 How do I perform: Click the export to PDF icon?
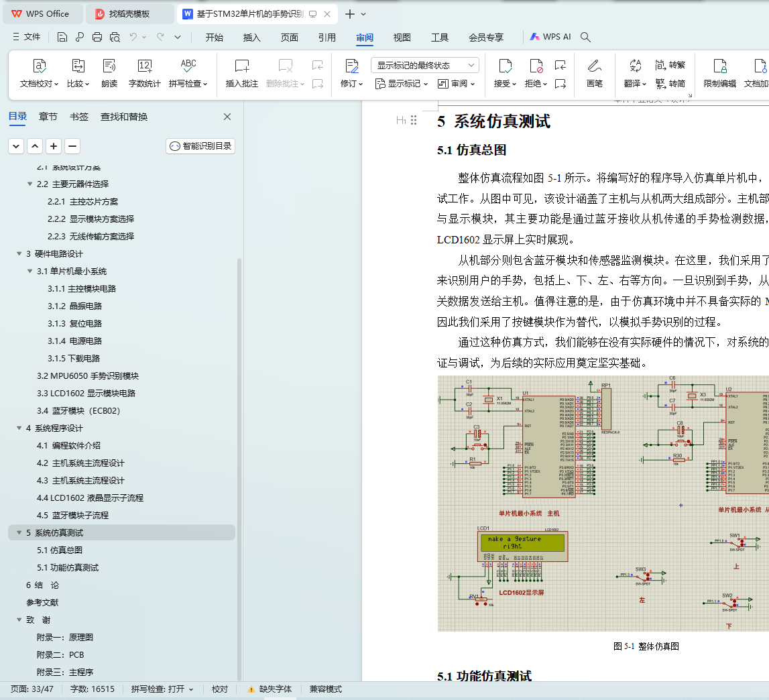tap(80, 38)
